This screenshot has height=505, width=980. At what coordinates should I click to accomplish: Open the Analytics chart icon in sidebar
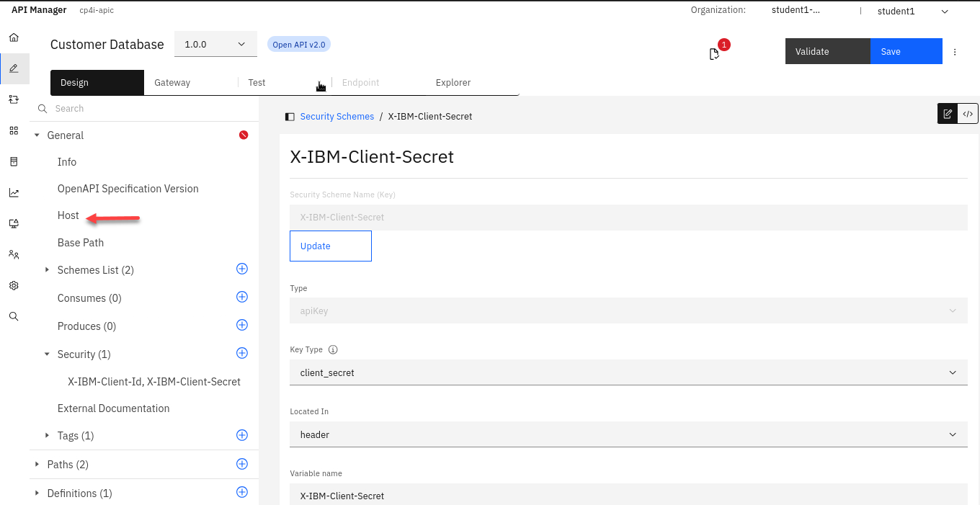[14, 192]
